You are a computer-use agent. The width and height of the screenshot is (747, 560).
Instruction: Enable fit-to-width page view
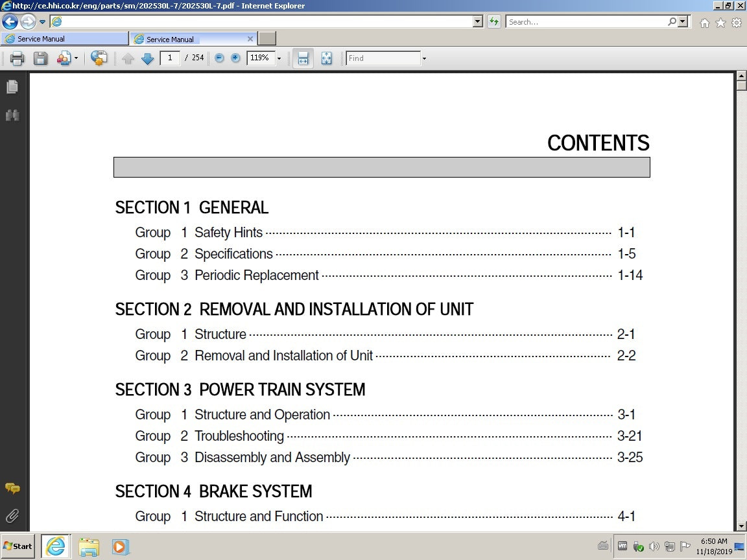coord(303,58)
